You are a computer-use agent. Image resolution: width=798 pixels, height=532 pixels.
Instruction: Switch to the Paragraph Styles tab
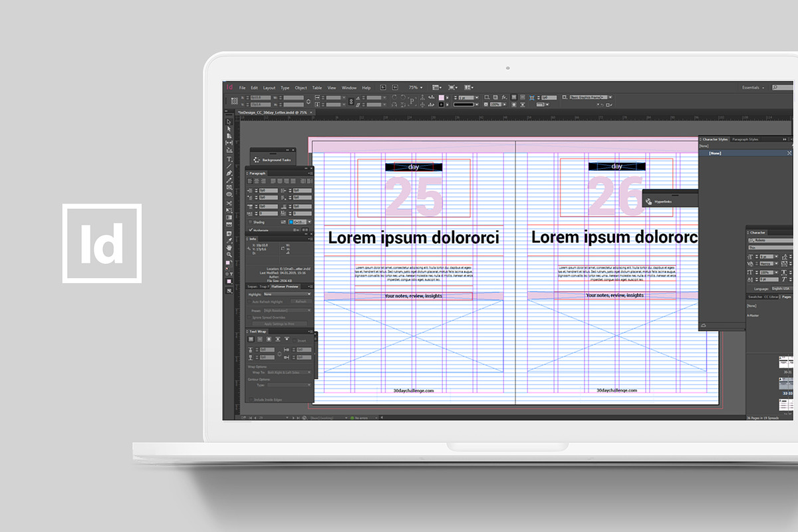pyautogui.click(x=745, y=140)
